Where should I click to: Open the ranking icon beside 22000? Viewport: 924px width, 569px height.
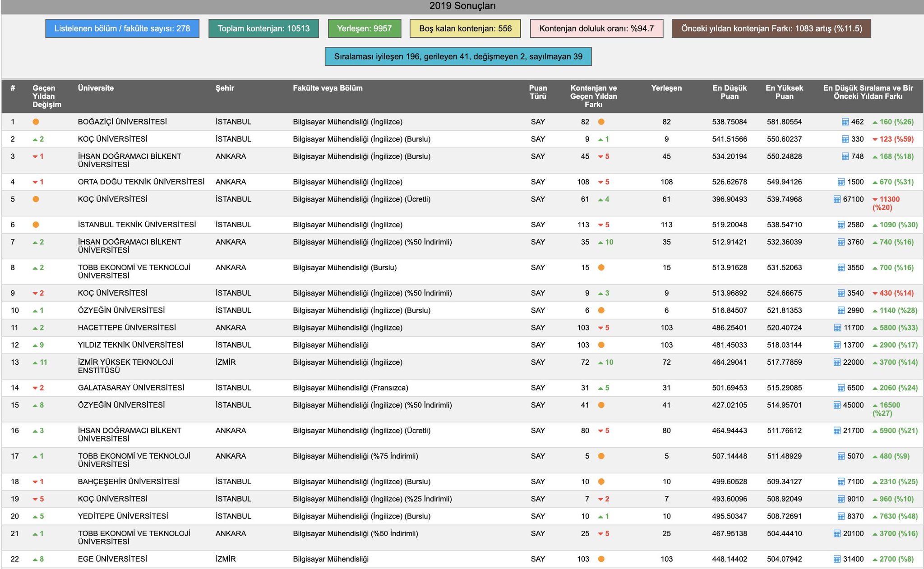tap(837, 363)
